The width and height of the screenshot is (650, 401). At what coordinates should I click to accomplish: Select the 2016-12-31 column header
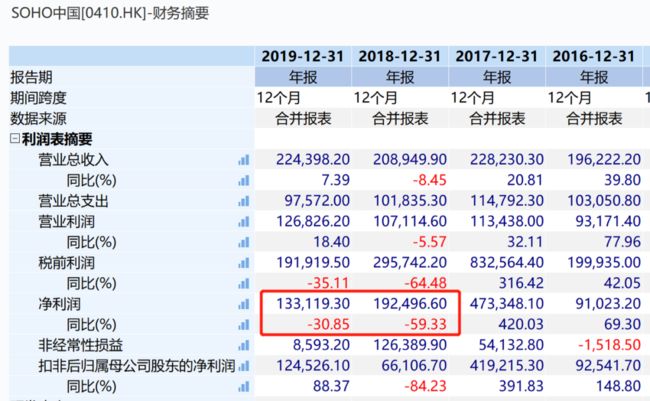point(594,56)
